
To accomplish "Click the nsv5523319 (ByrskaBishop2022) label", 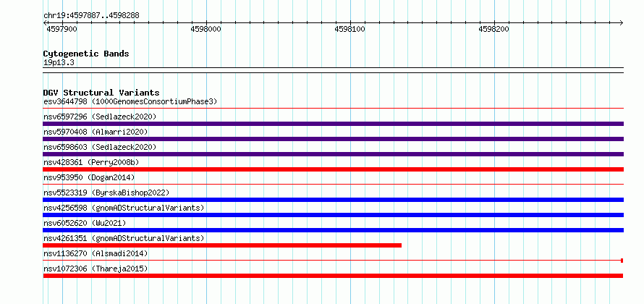I will (x=106, y=193).
